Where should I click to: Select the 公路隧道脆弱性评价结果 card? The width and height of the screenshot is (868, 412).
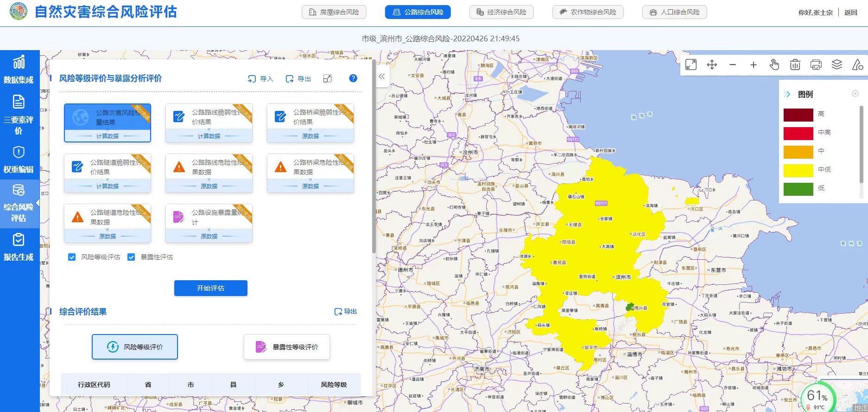[x=108, y=173]
